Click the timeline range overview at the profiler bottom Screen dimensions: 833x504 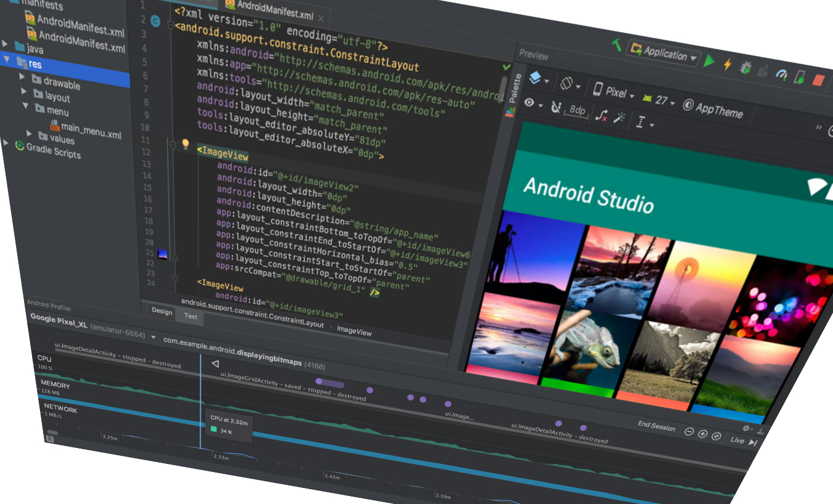370,478
